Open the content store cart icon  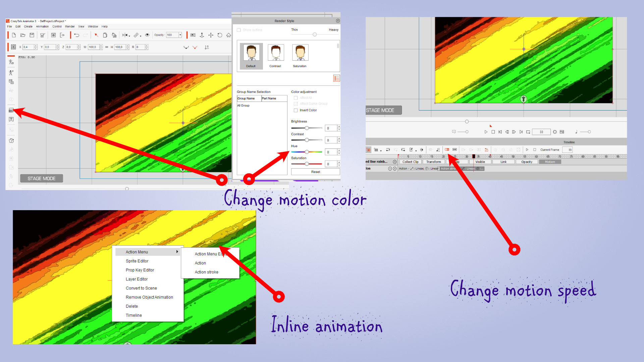pyautogui.click(x=43, y=35)
